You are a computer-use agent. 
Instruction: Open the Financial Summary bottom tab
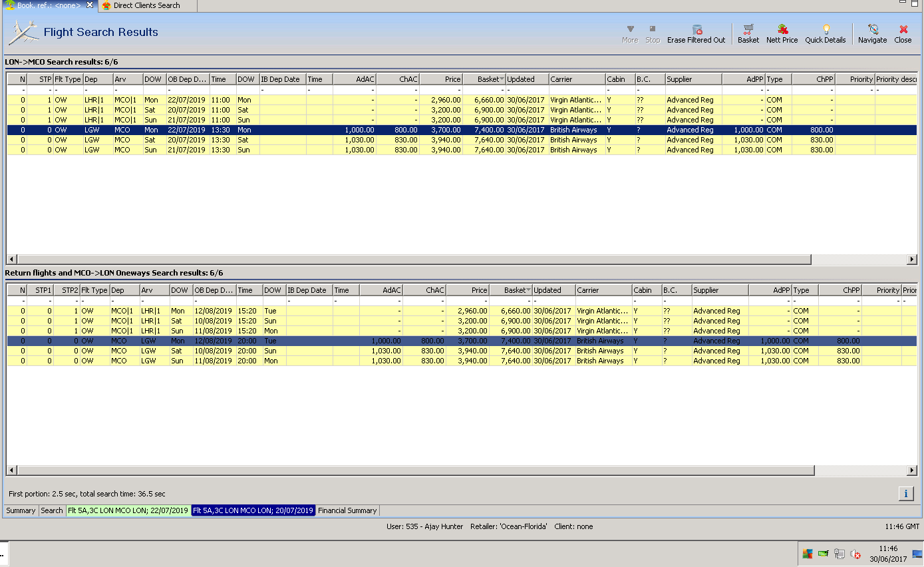point(347,510)
